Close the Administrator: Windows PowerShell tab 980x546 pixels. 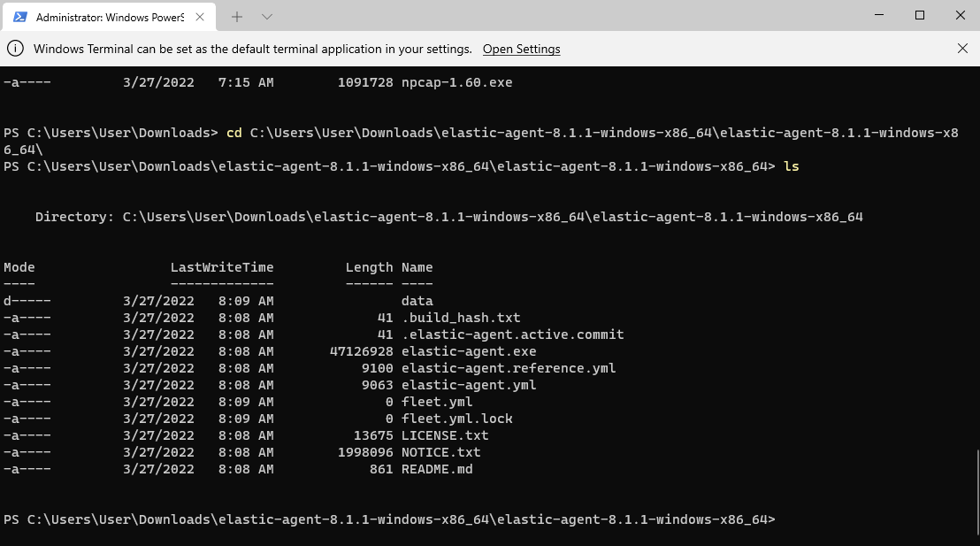point(200,17)
